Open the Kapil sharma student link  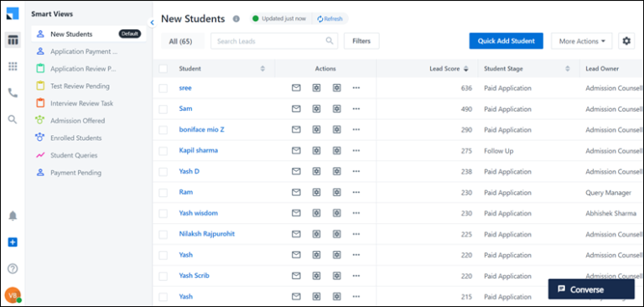click(199, 150)
